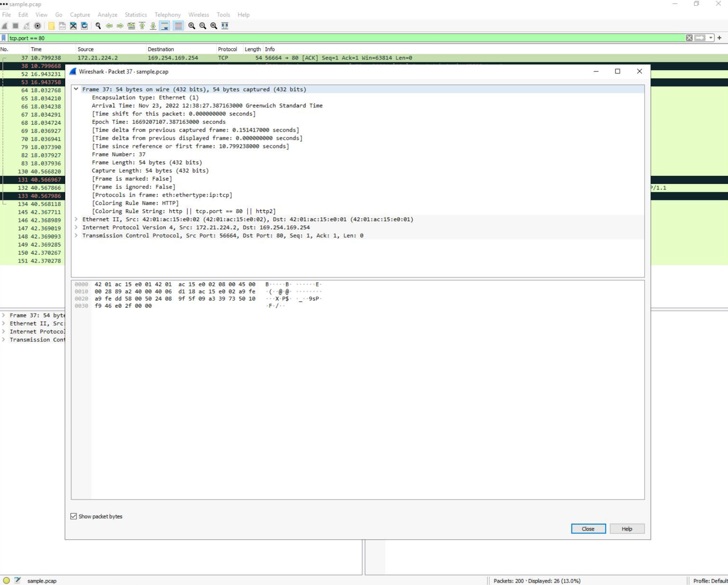Apply display filter with arrow icon
728x585 pixels.
pos(700,38)
